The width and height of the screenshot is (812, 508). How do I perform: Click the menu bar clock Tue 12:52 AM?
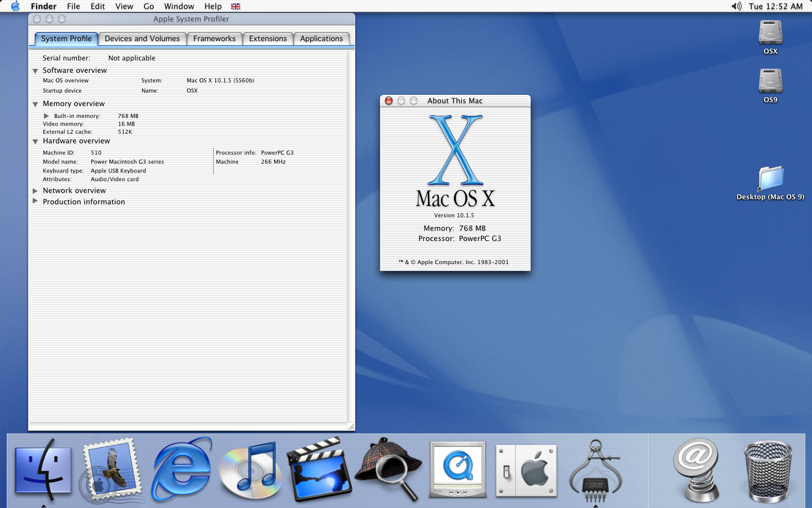click(x=775, y=6)
